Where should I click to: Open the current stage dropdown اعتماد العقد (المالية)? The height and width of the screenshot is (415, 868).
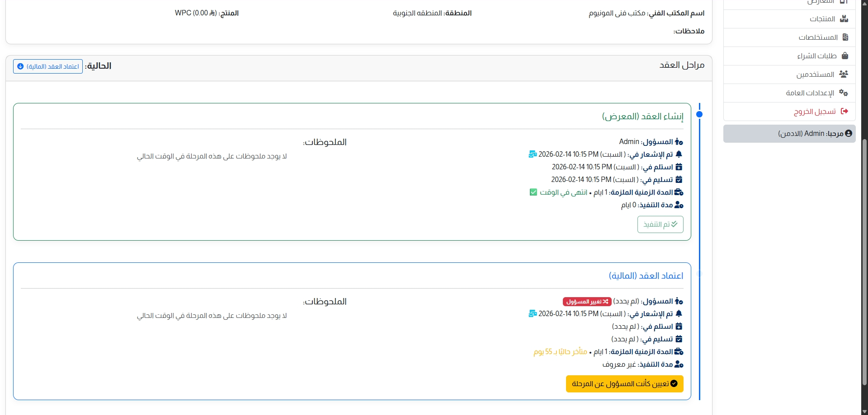point(48,66)
